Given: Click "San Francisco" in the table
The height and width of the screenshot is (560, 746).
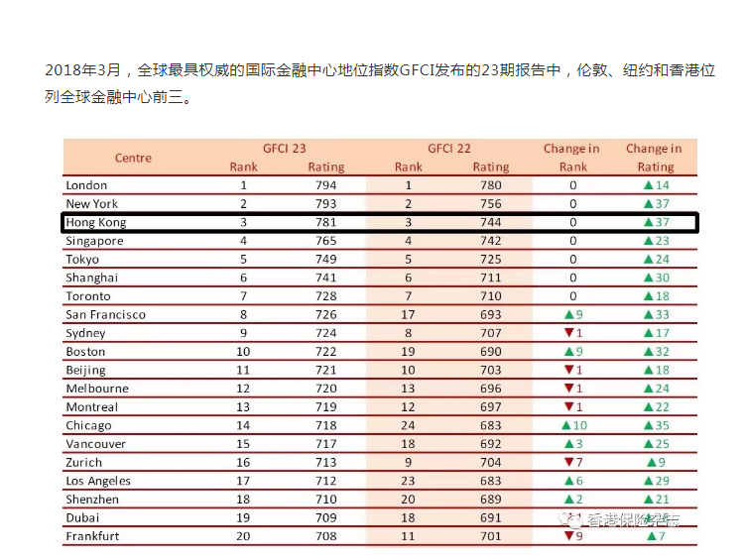Looking at the screenshot, I should click(105, 315).
